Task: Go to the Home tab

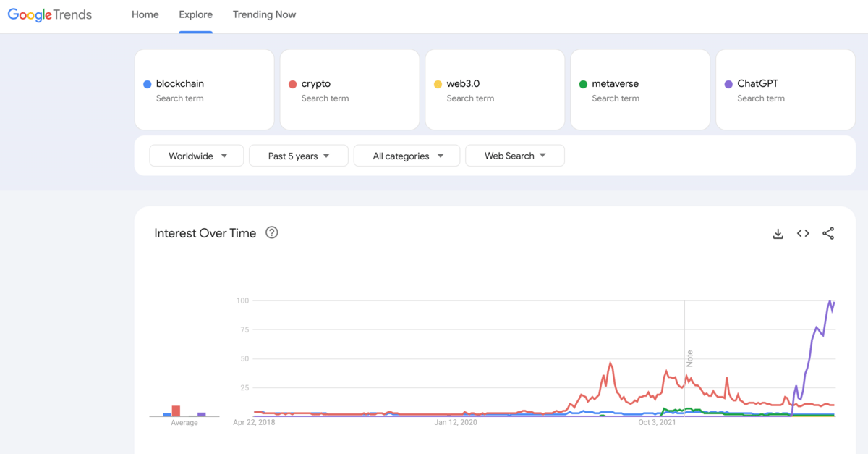Action: (x=145, y=14)
